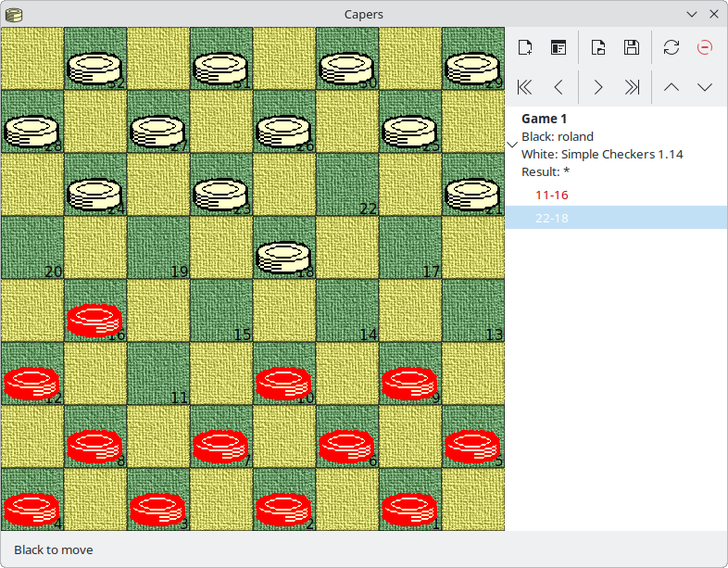Jump to the first move

(525, 87)
